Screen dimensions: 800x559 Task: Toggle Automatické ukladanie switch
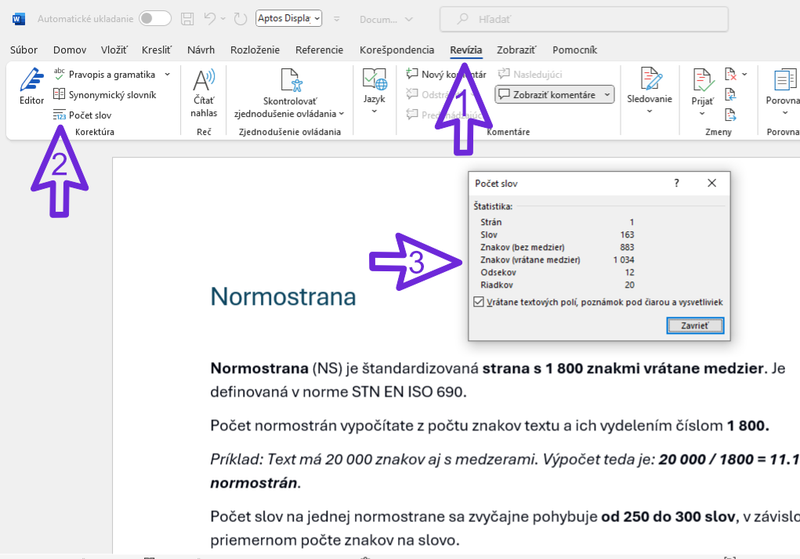155,19
